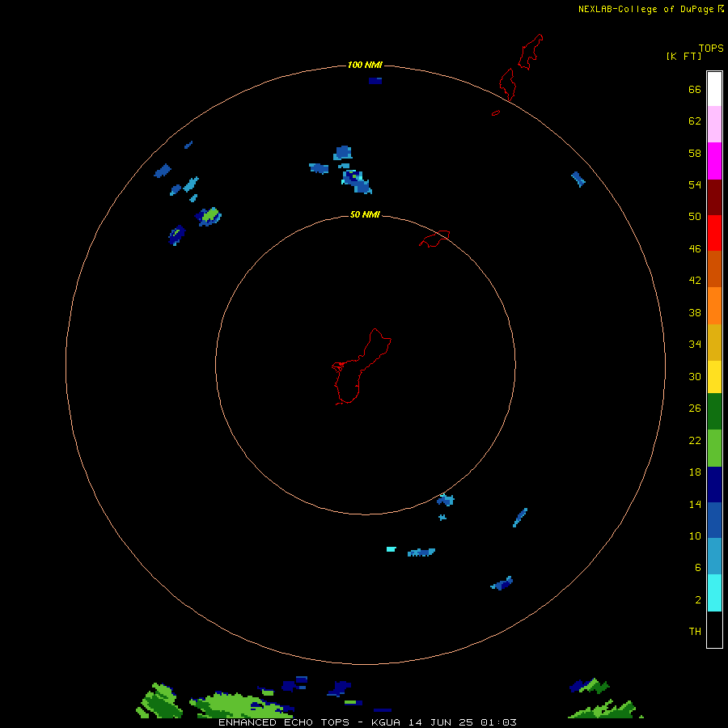Click the Guam island outline at radar center
This screenshot has width=728, height=728.
362,366
